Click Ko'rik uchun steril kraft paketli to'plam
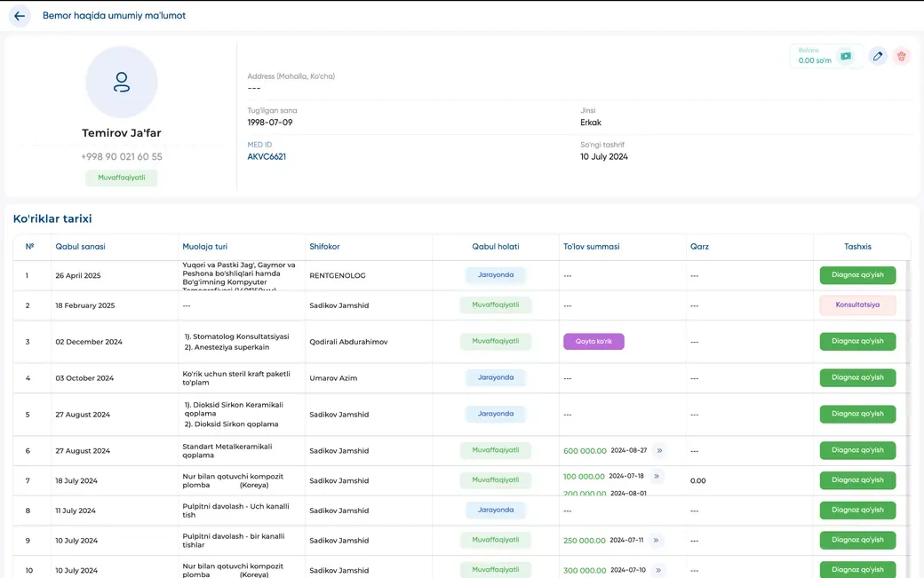 [x=236, y=378]
